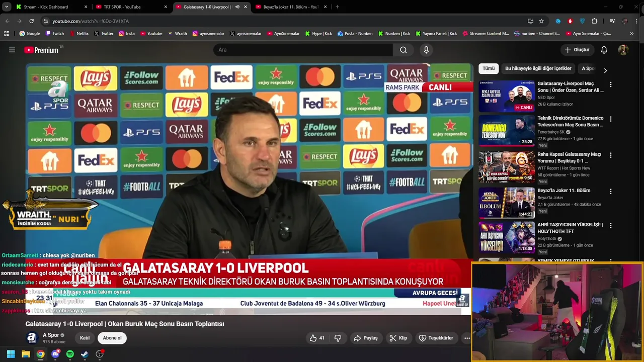Go back in browser history
This screenshot has height=362, width=644.
tap(7, 21)
